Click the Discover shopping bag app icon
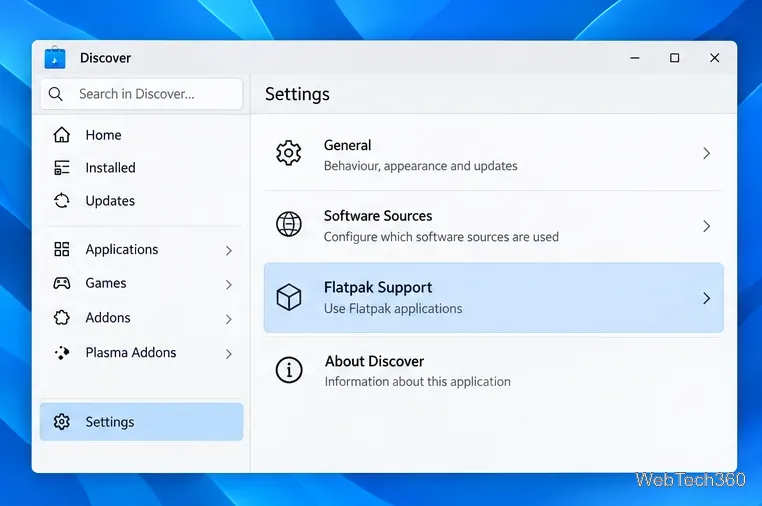This screenshot has width=762, height=506. tap(55, 58)
